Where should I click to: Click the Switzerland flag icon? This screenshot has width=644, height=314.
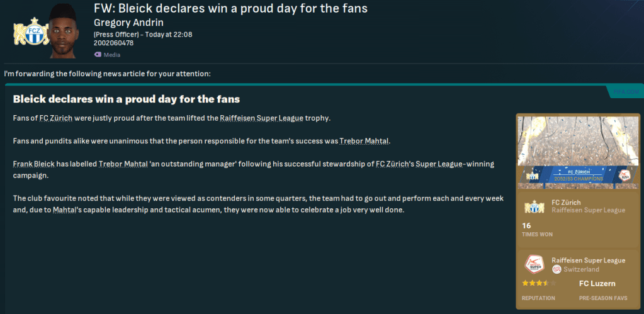click(556, 269)
